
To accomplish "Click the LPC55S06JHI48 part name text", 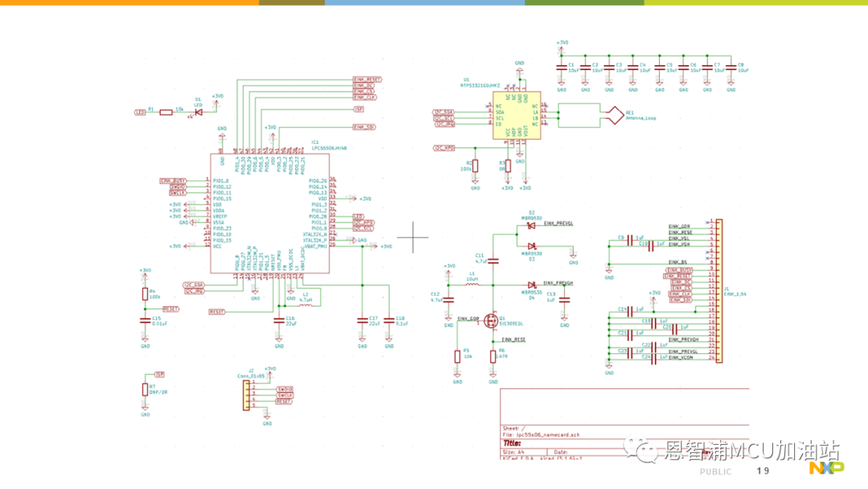I will tap(329, 149).
